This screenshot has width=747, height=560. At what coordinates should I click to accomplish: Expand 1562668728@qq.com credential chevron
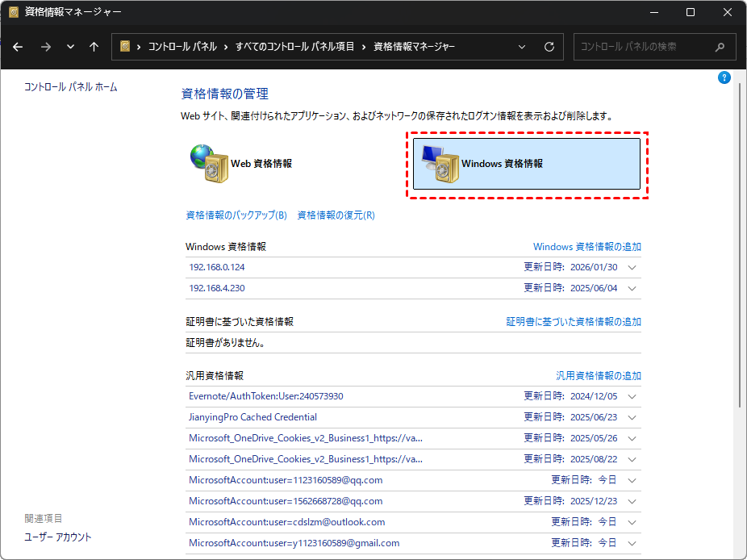pos(632,501)
